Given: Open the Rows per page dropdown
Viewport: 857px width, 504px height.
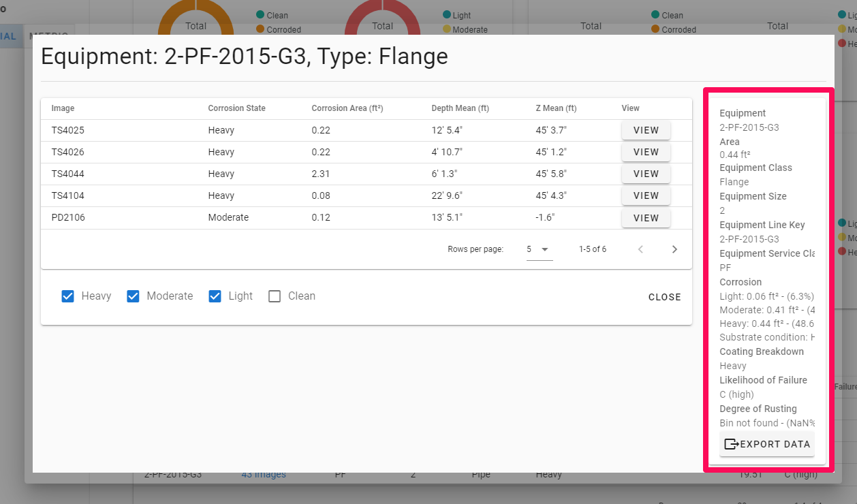Looking at the screenshot, I should 538,249.
